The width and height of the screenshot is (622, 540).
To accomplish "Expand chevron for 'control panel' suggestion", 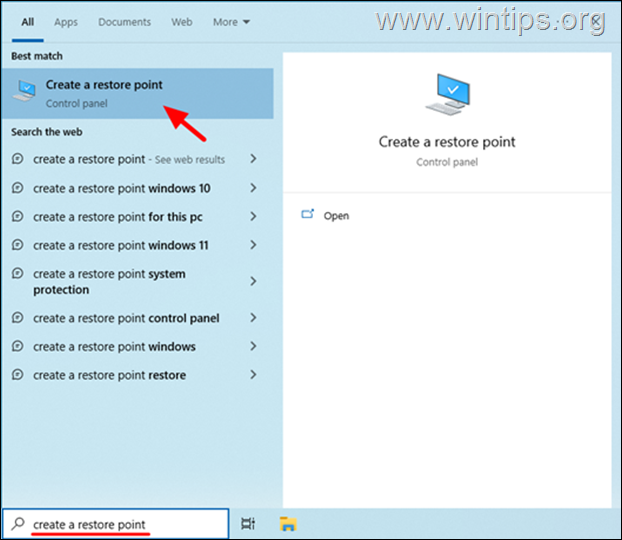I will point(253,317).
